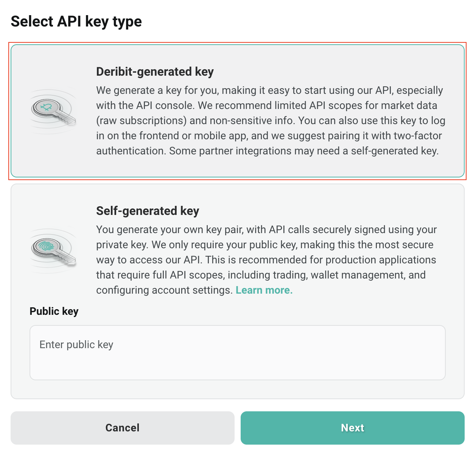Click the Self-generated key heading
Viewport: 476px width, 459px height.
(x=148, y=211)
